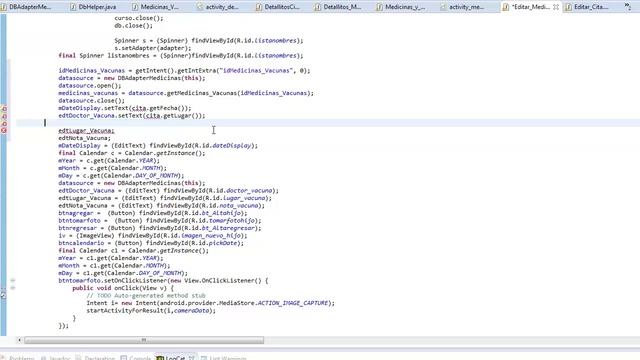Image resolution: width=640 pixels, height=360 pixels.
Task: Click the XML file icon on activity_de... tab
Action: (199, 7)
